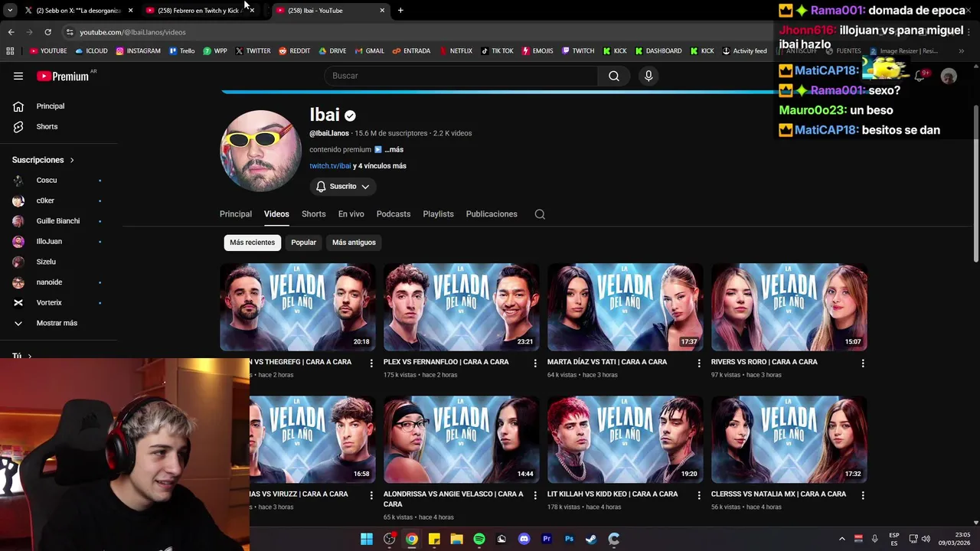The image size is (980, 551).
Task: Open Guille Bianchi subscription channel
Action: (58, 221)
